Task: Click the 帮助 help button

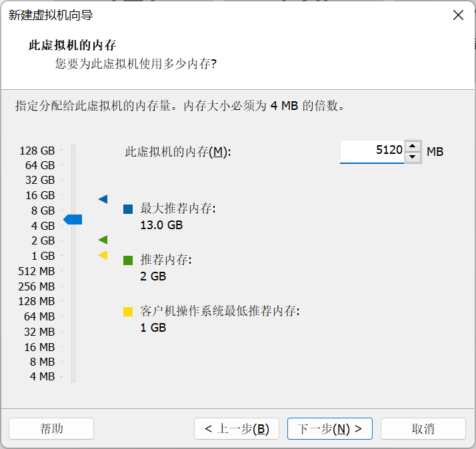Action: click(51, 428)
